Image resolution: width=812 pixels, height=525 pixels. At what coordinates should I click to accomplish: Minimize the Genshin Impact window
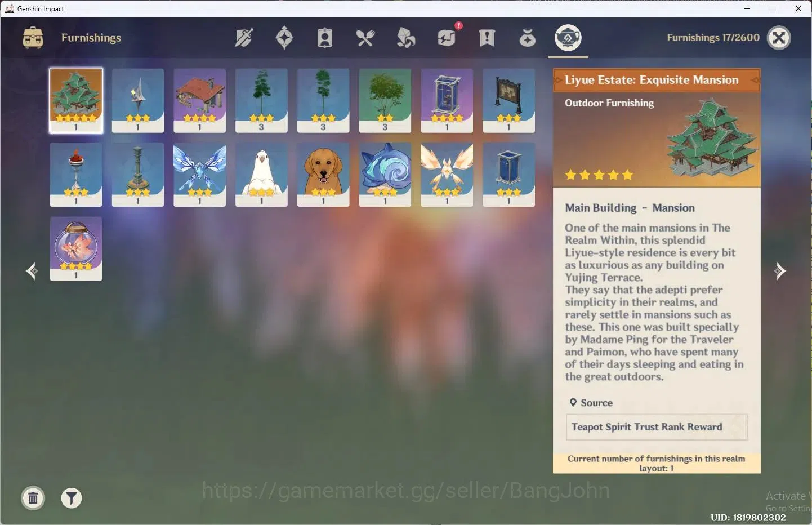pyautogui.click(x=747, y=8)
